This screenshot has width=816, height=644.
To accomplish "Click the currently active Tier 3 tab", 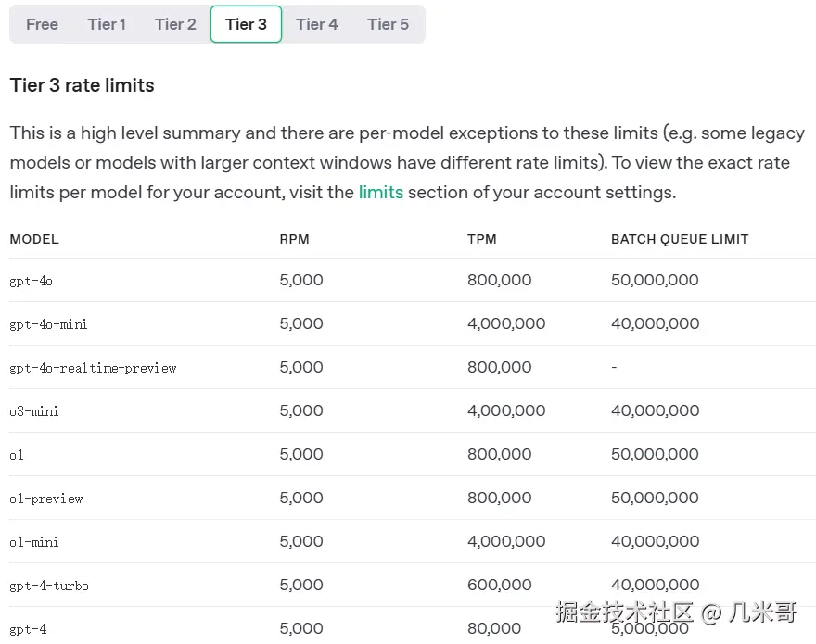I will click(x=245, y=24).
